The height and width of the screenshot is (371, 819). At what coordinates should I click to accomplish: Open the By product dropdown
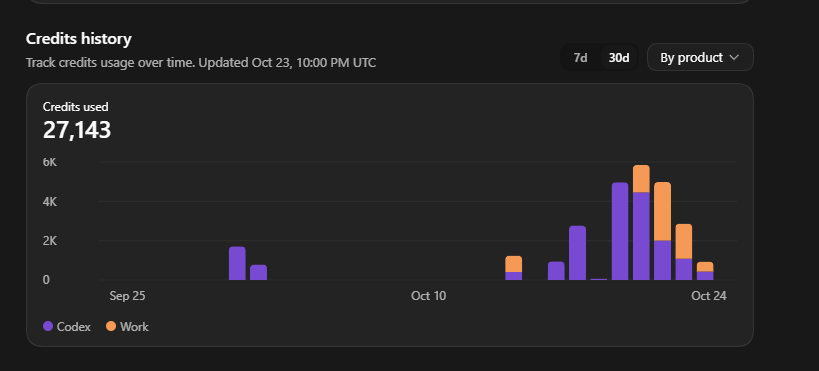coord(700,57)
